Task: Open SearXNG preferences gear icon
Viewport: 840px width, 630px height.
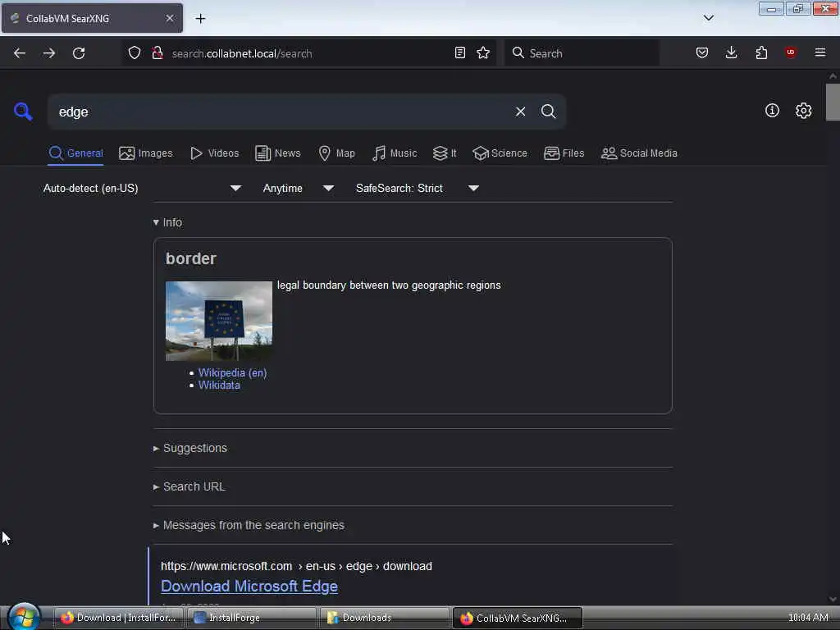Action: point(803,111)
